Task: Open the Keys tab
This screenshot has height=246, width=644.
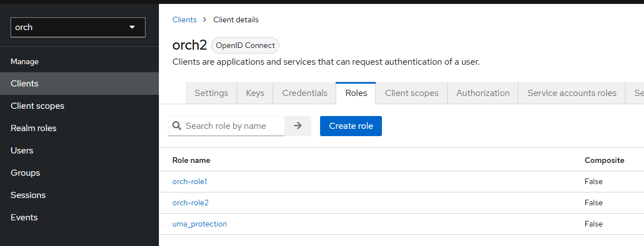Action: coord(255,93)
